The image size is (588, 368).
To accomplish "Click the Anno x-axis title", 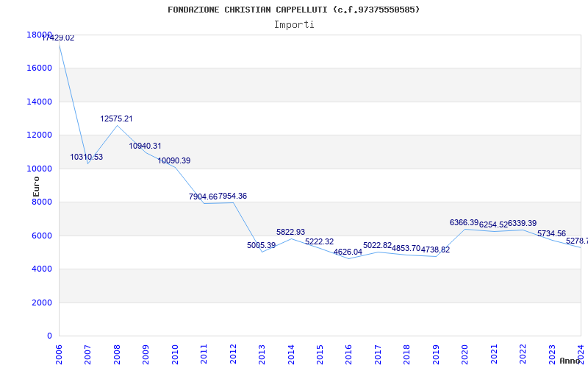I will [570, 361].
